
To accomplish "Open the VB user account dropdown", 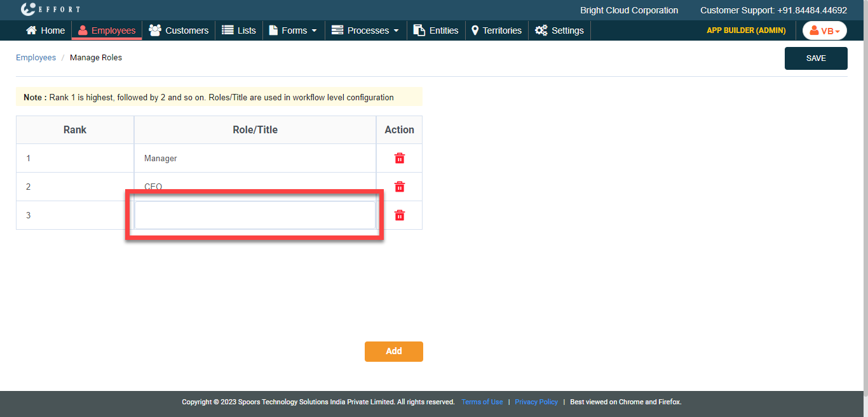I will 824,30.
